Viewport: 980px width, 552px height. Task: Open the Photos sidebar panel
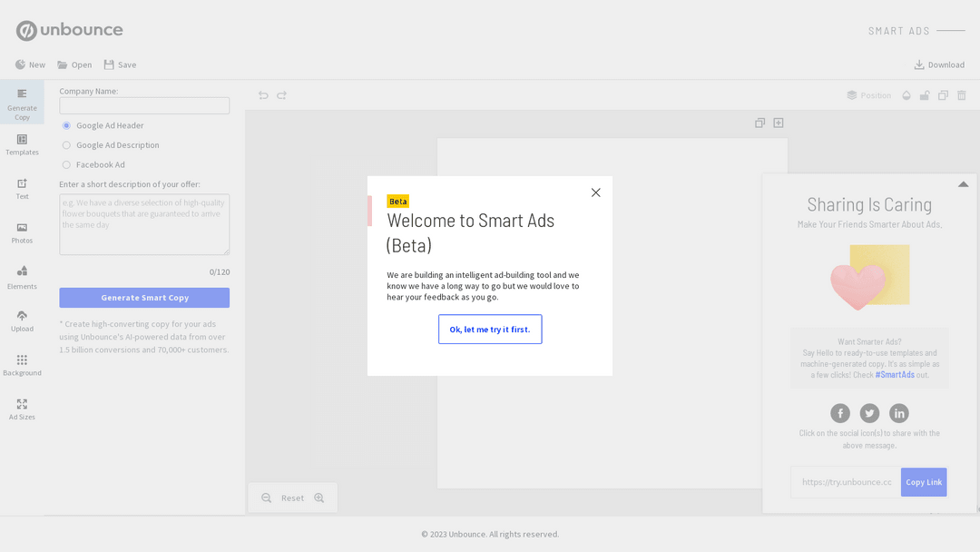coord(22,233)
